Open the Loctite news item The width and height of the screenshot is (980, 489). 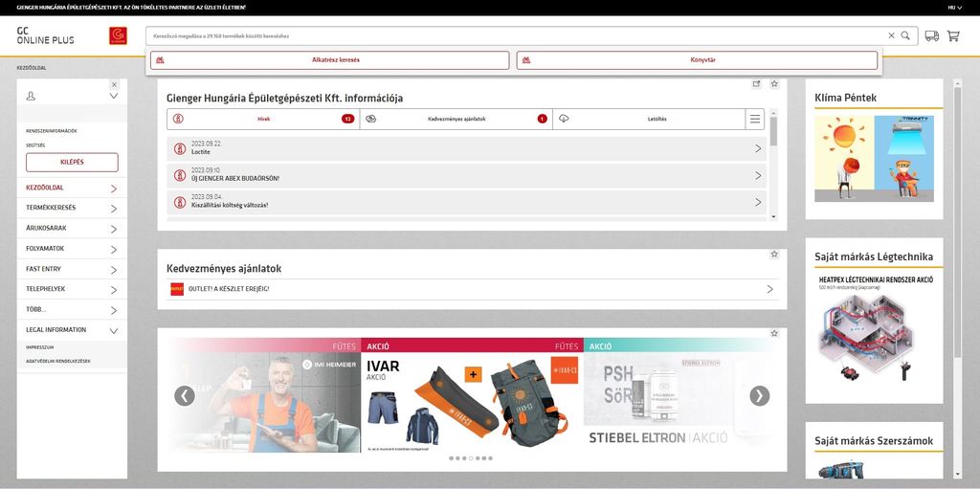[x=467, y=149]
